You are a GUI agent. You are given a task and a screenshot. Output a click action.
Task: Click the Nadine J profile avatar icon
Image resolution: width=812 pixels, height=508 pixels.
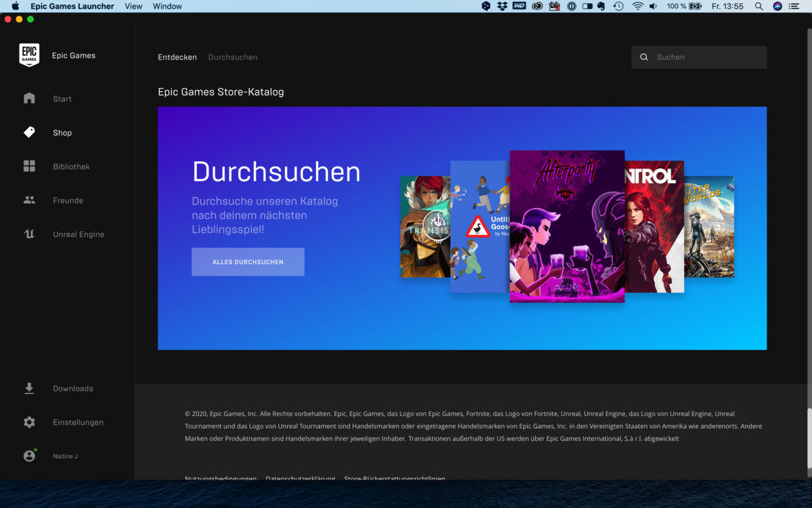29,456
